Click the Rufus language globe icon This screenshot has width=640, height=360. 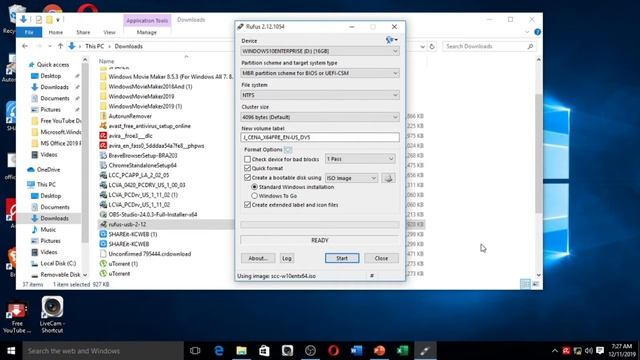tap(391, 40)
